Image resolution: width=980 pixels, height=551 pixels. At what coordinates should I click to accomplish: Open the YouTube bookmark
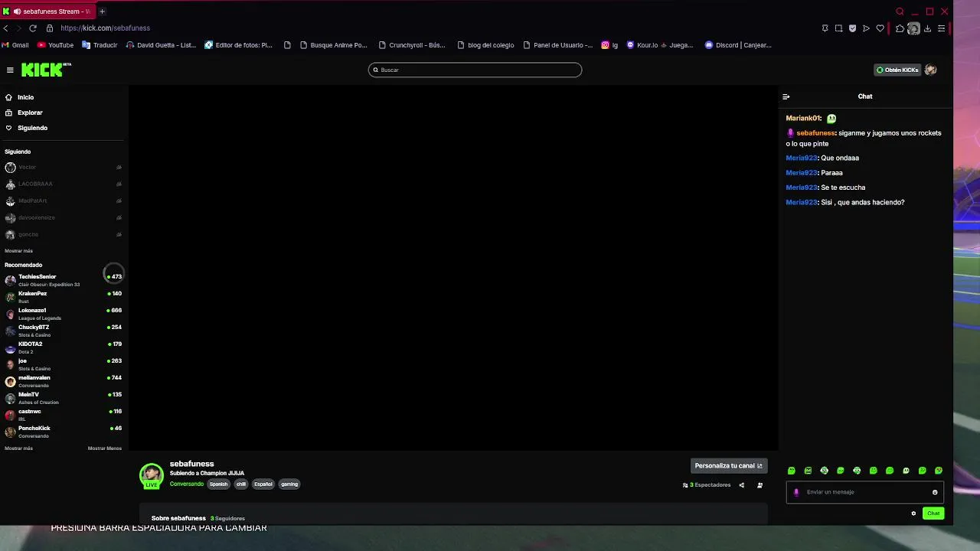[x=56, y=45]
